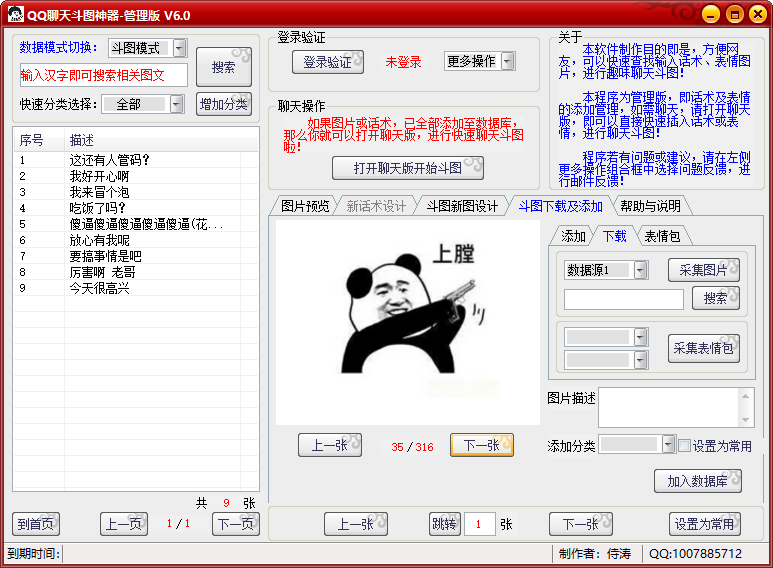Select list row 要搞事情是吧
This screenshot has height=568, width=773.
tap(136, 255)
